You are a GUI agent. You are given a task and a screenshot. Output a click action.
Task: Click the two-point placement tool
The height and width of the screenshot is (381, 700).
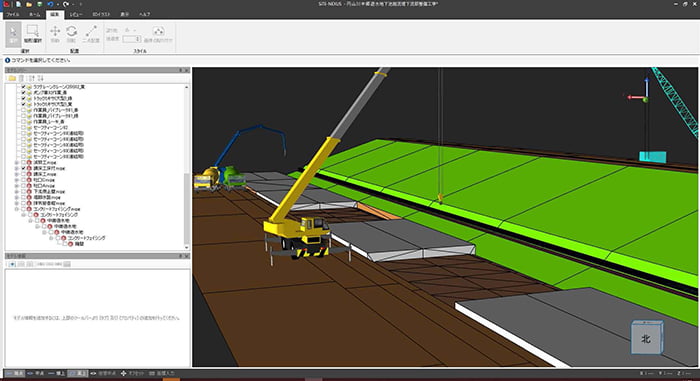pos(91,34)
